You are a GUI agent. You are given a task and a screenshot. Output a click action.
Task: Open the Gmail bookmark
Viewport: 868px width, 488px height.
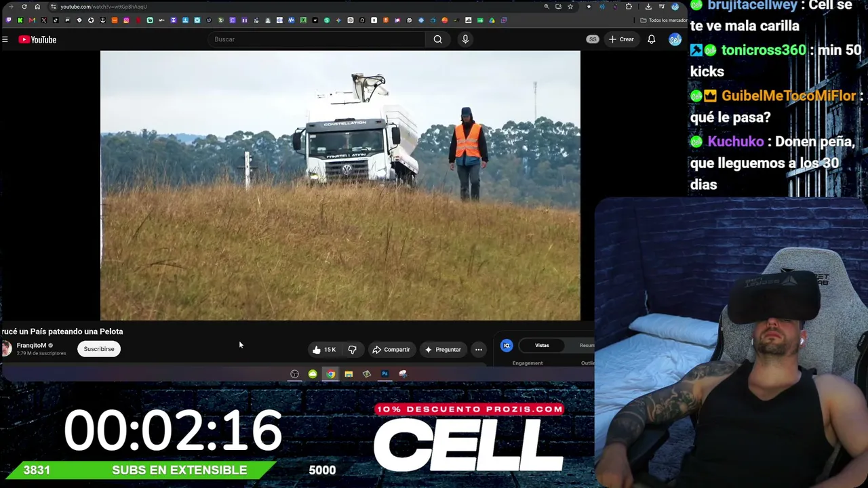coord(32,20)
